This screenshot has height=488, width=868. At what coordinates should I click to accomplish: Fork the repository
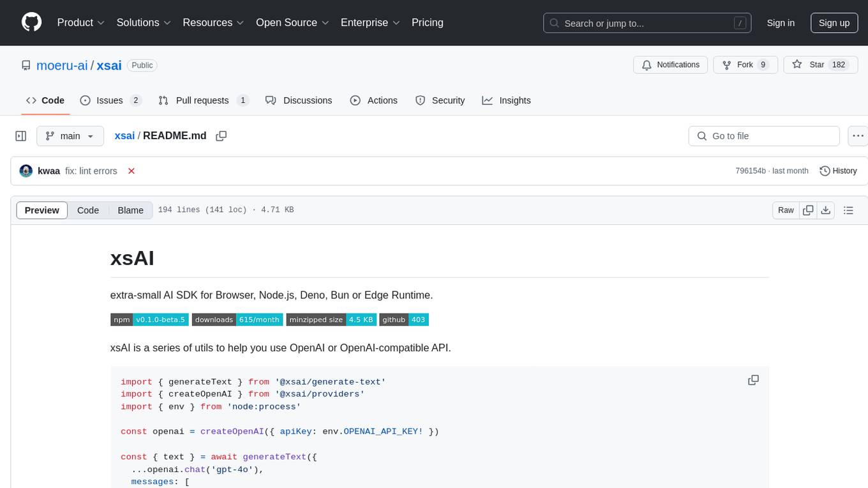(x=745, y=65)
